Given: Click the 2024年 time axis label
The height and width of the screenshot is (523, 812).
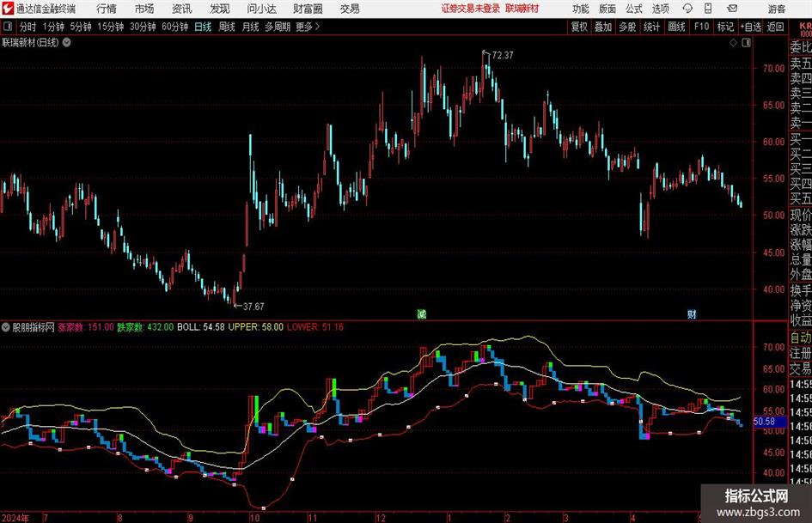Looking at the screenshot, I should (x=15, y=518).
